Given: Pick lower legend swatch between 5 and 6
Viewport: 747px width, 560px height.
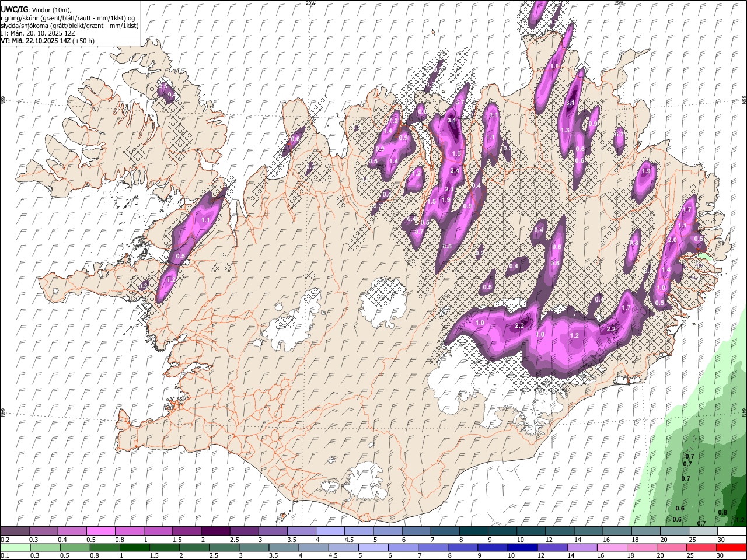Looking at the screenshot, I should 372,548.
